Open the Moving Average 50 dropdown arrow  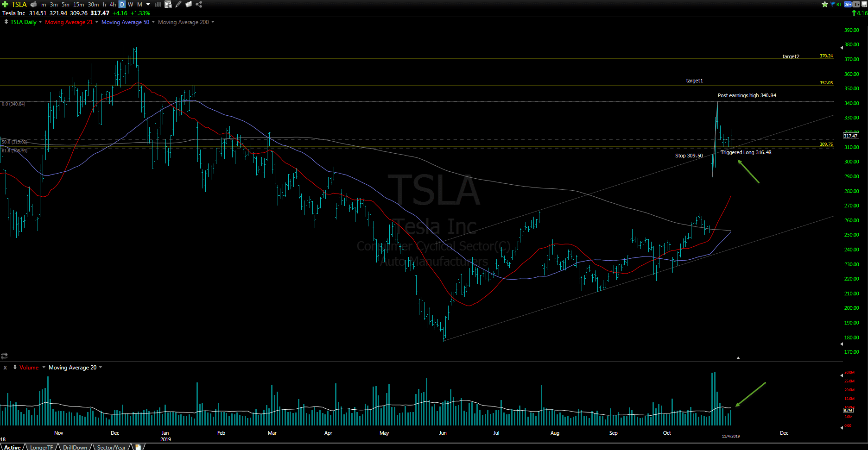click(x=153, y=22)
